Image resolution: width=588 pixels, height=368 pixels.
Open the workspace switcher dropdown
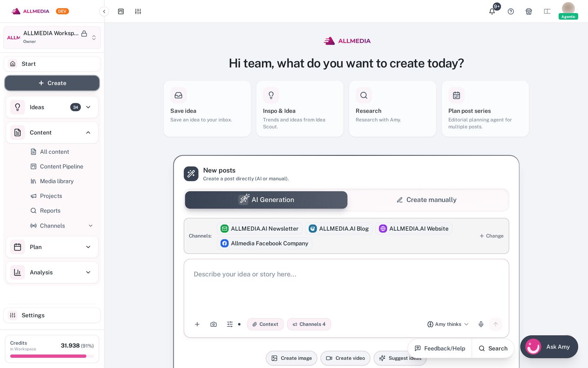click(x=52, y=38)
